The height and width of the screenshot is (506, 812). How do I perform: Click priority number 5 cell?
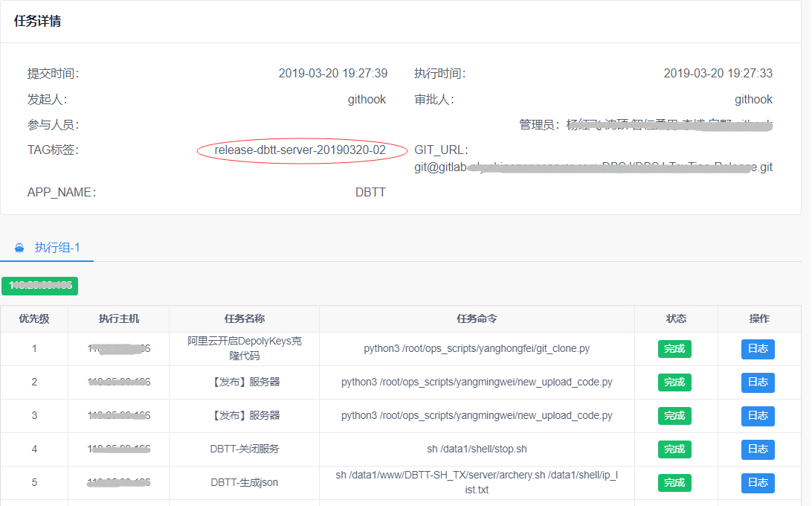[34, 483]
